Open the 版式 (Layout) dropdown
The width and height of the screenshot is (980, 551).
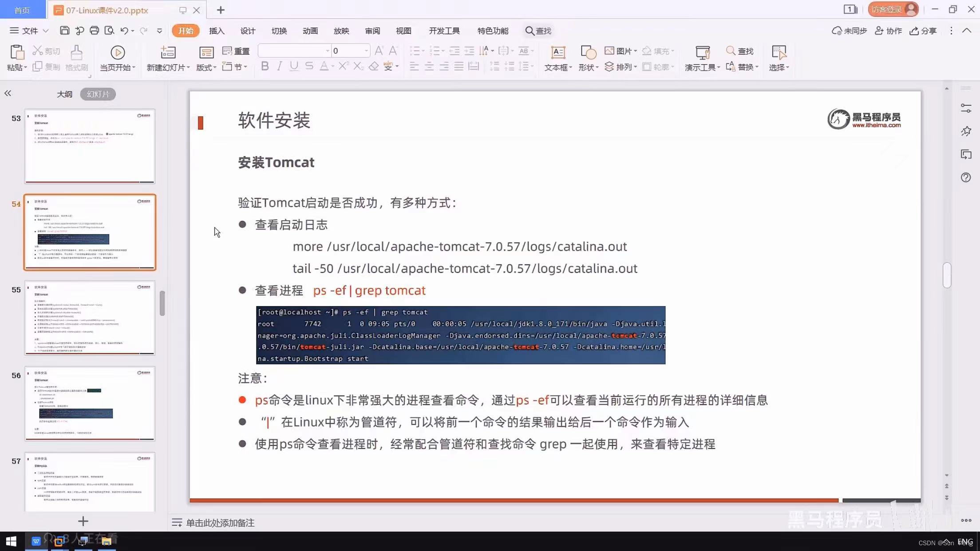coord(206,67)
